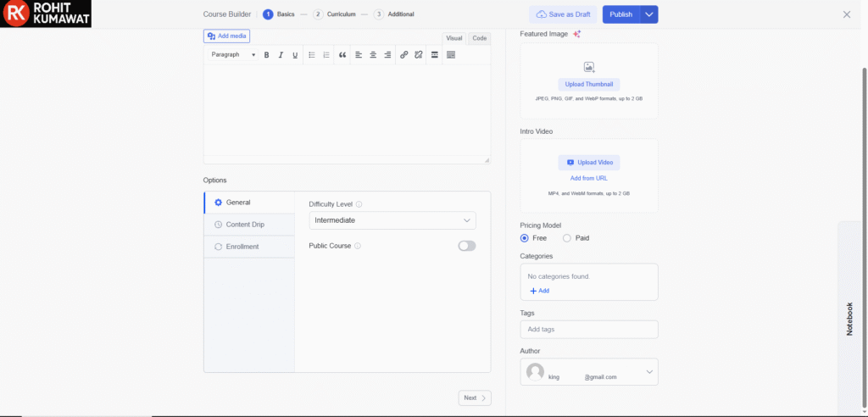Open the Publish options arrow
The image size is (868, 417).
click(648, 14)
